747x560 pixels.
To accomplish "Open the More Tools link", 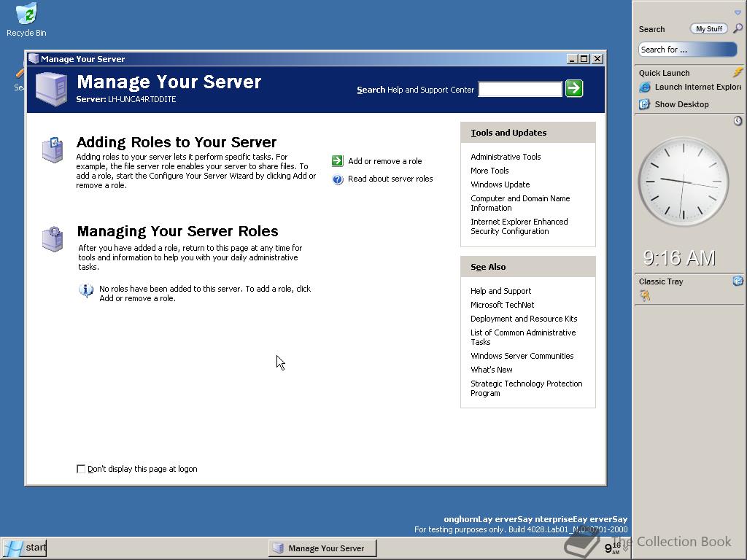I will point(489,171).
